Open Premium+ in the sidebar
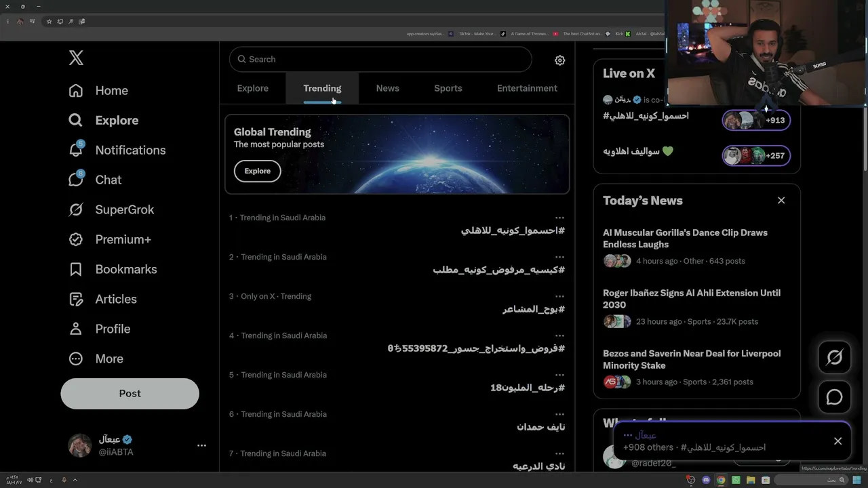The height and width of the screenshot is (488, 868). click(109, 239)
